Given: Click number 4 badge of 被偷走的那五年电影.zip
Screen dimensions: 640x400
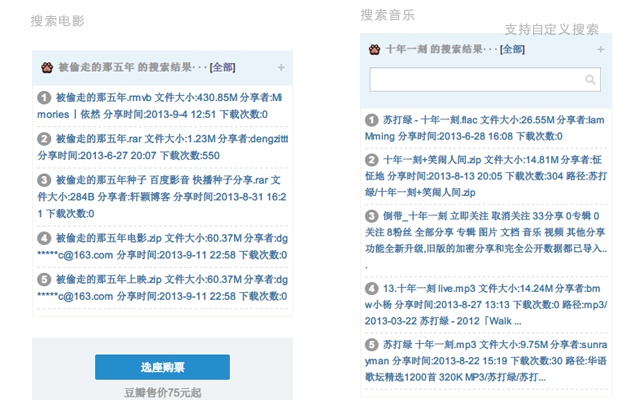Looking at the screenshot, I should coord(44,239).
